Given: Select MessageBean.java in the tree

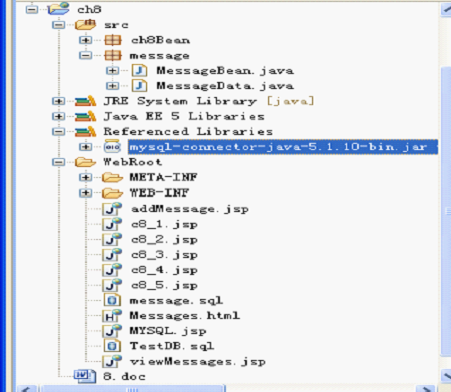Looking at the screenshot, I should (225, 71).
